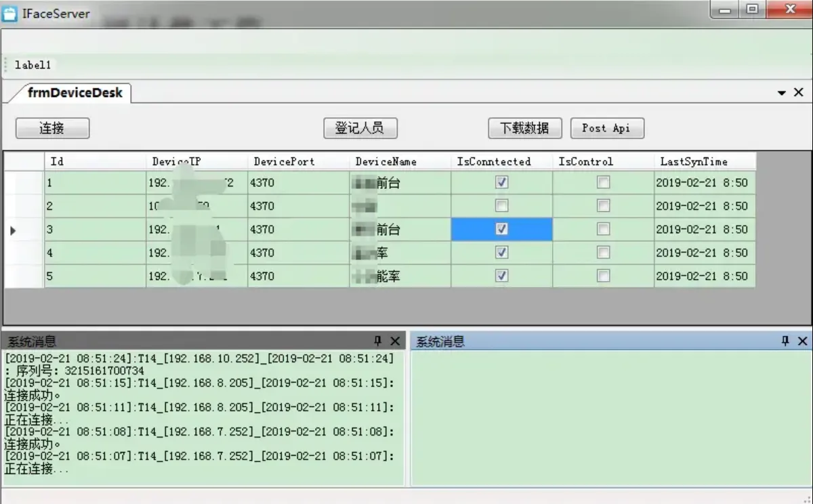Select row header with current-row arrow
813x504 pixels.
coord(24,230)
